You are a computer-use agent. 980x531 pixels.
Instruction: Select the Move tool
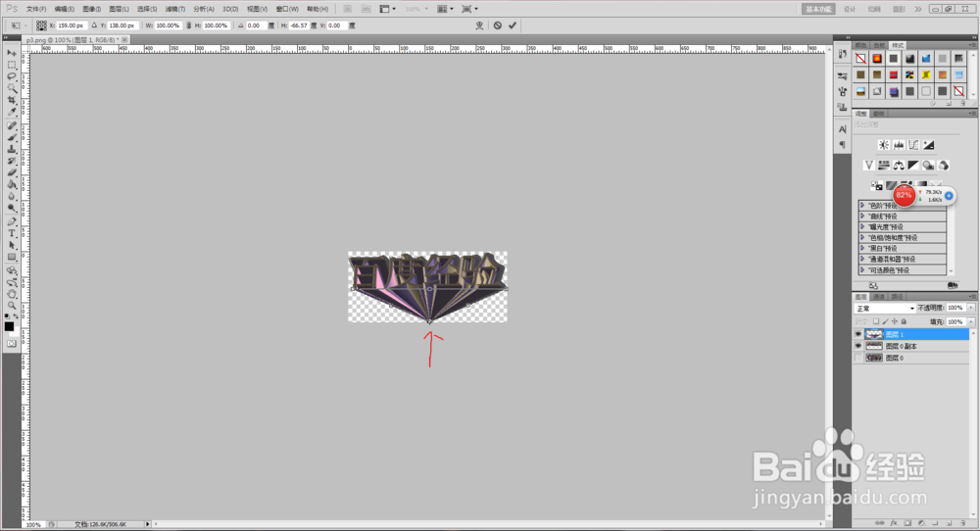[x=12, y=54]
